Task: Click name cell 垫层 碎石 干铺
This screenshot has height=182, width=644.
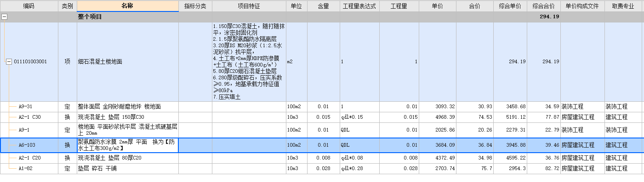Action: [x=128, y=169]
